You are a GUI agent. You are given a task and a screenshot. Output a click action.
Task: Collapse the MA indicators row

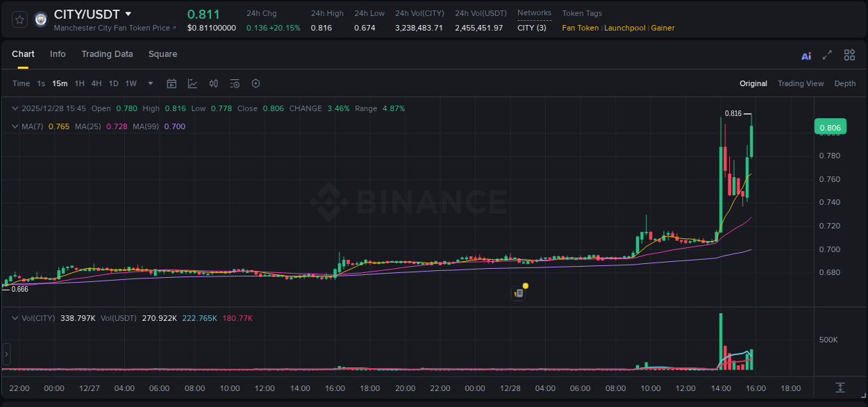click(14, 126)
